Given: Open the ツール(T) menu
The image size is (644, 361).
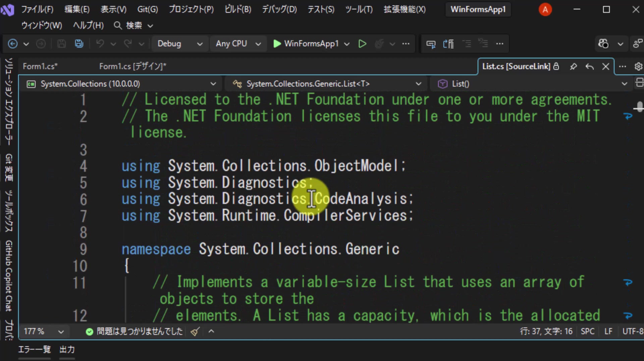Looking at the screenshot, I should click(359, 9).
